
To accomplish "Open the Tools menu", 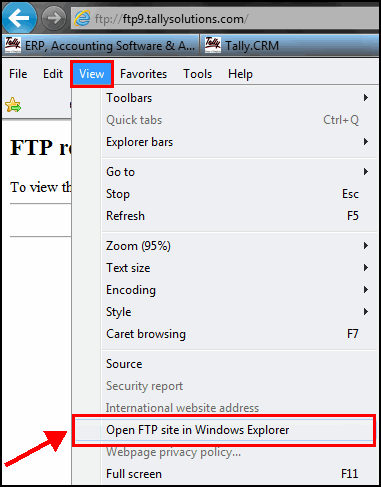I will click(x=197, y=74).
